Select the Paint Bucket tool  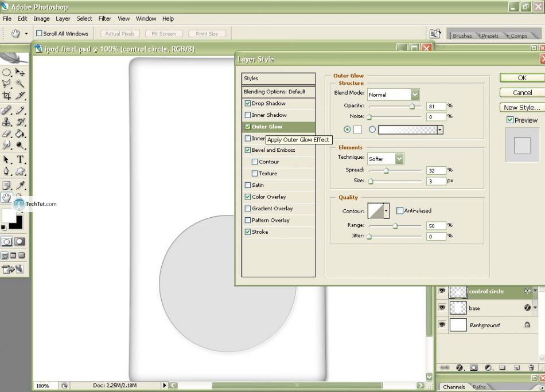click(x=20, y=134)
